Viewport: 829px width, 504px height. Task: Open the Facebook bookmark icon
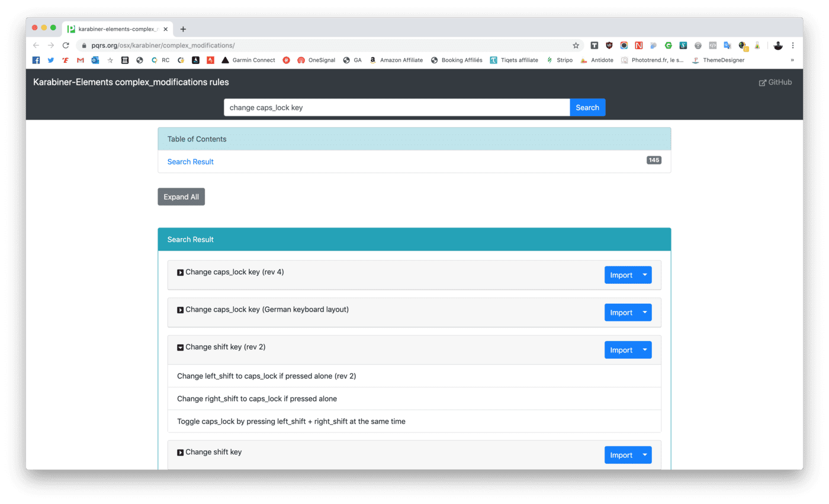(x=36, y=60)
